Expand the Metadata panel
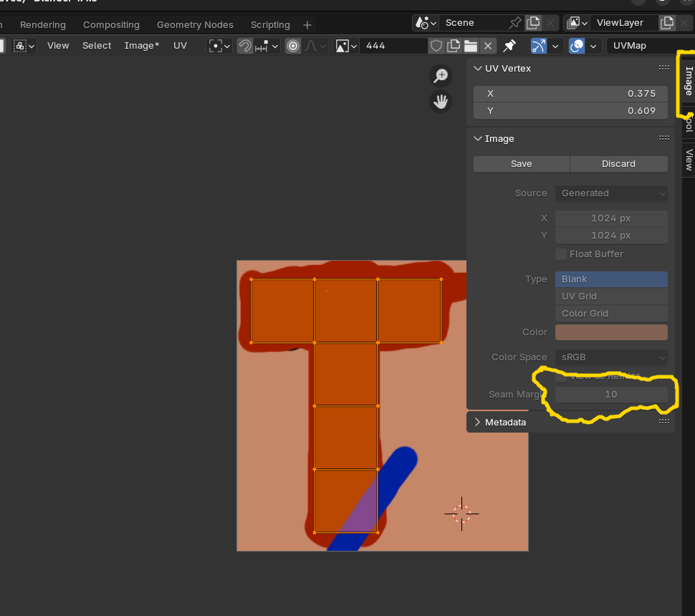The width and height of the screenshot is (695, 616). tap(477, 422)
